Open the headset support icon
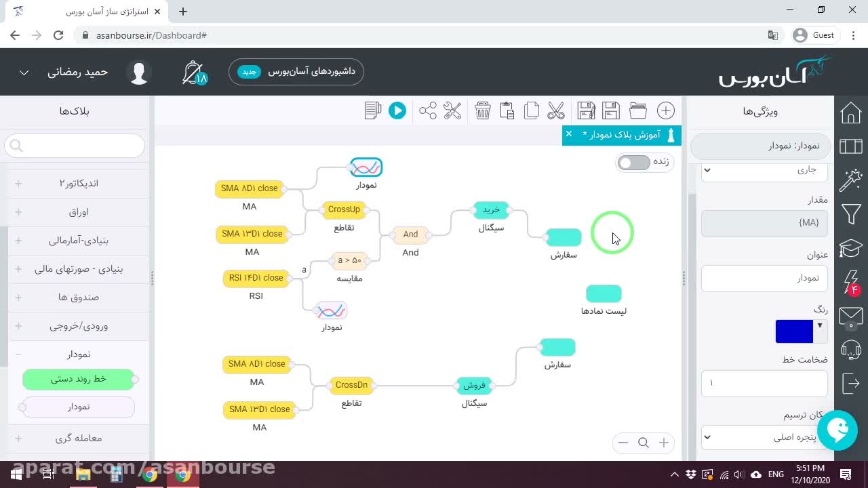868x488 pixels. coord(851,350)
